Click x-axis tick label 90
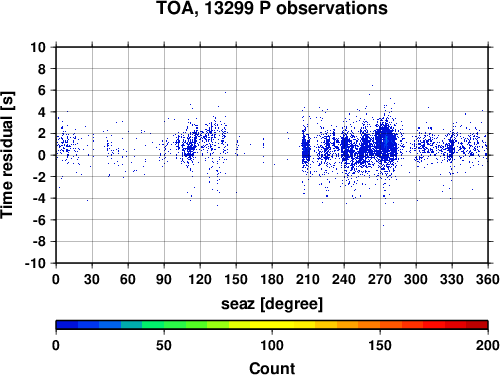The height and width of the screenshot is (375, 500). [164, 279]
